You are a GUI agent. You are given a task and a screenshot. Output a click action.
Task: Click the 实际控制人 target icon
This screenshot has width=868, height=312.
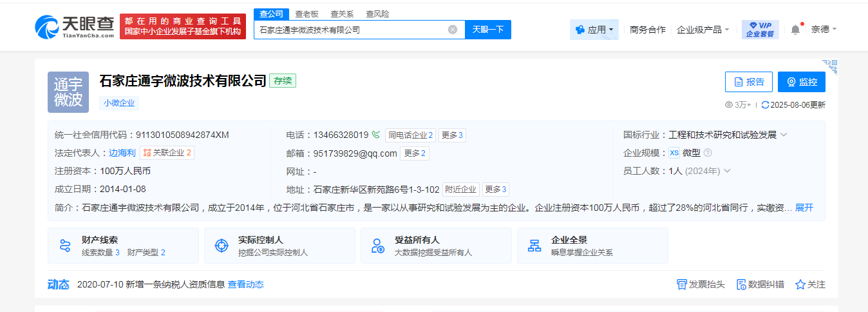pyautogui.click(x=221, y=246)
